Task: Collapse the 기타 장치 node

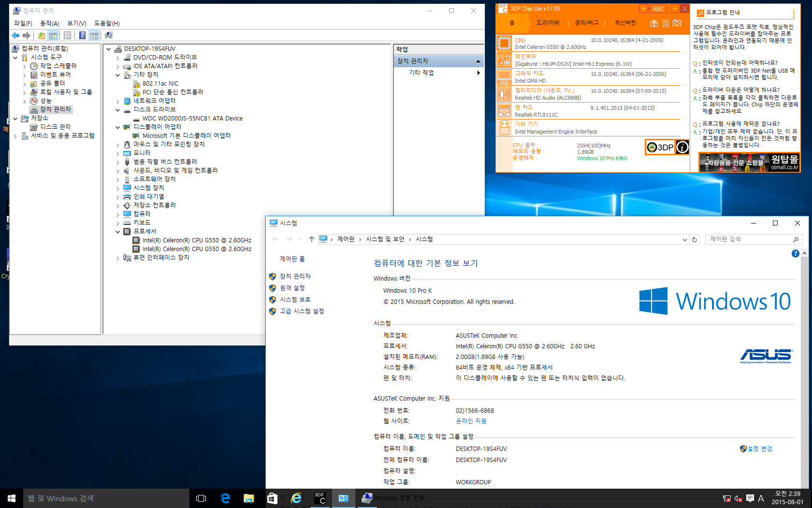Action: (x=117, y=75)
